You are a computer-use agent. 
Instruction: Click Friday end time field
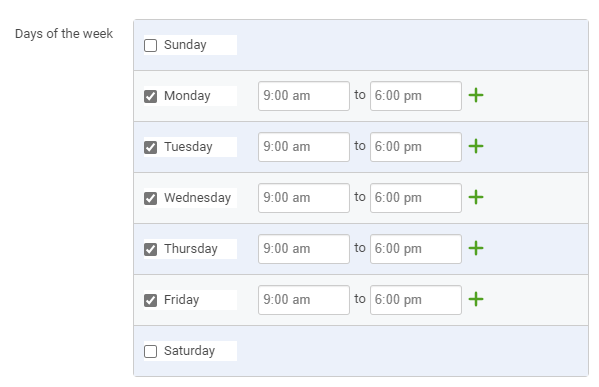416,300
